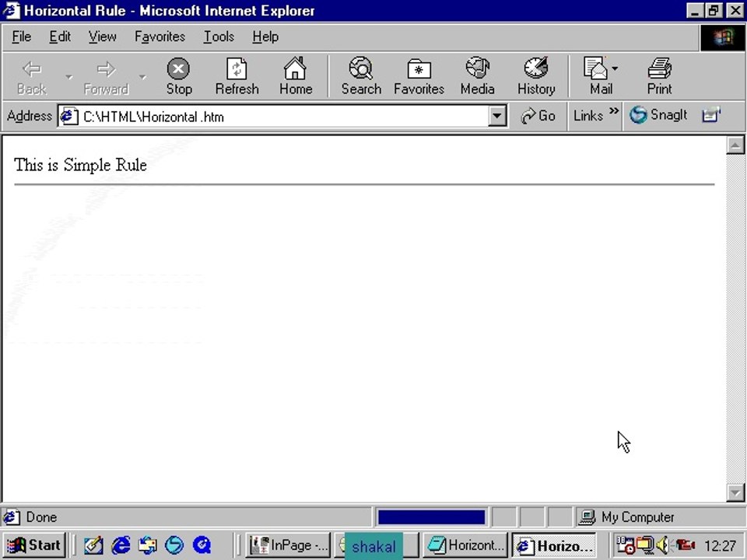Screen dimensions: 747x560
Task: Open the Media bar
Action: 477,76
